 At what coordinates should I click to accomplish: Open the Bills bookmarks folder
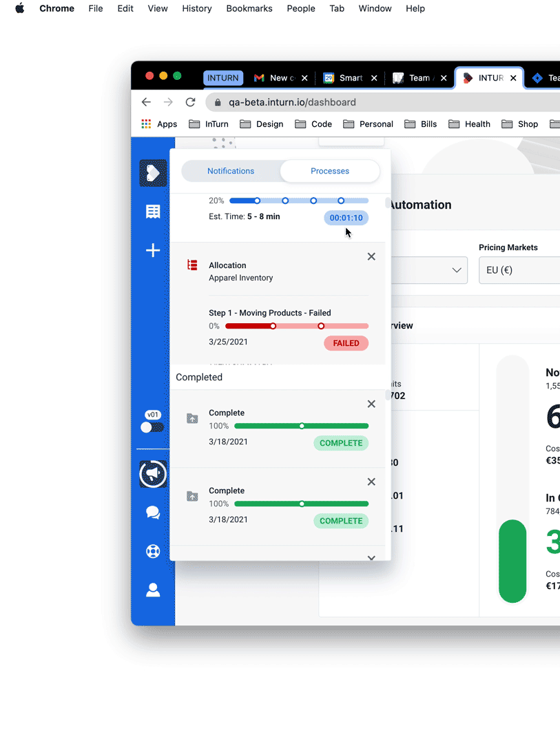point(420,124)
